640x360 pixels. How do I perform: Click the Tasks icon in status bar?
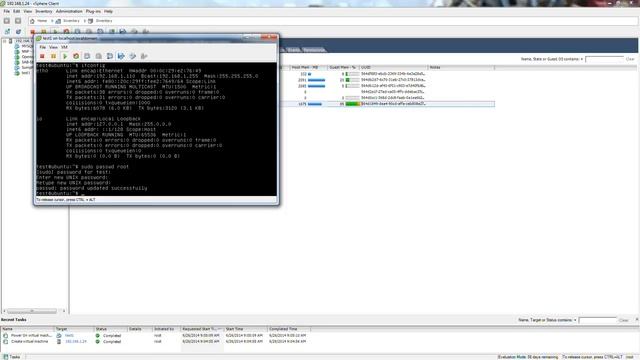click(x=6, y=357)
